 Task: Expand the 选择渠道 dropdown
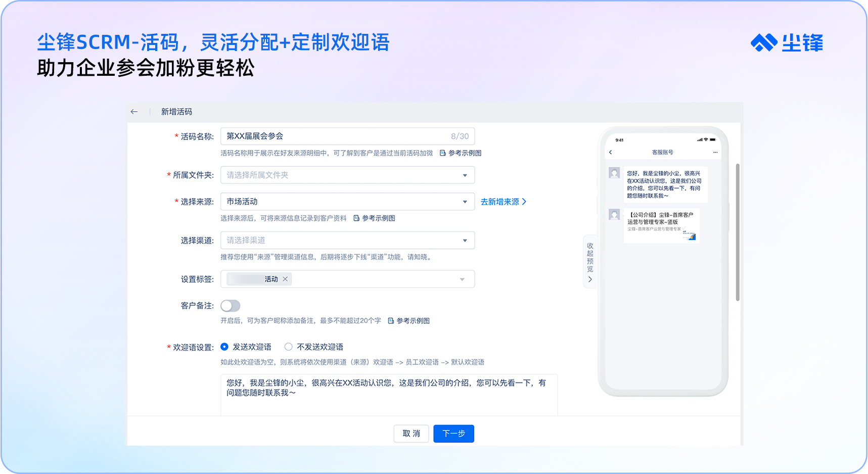pos(347,241)
